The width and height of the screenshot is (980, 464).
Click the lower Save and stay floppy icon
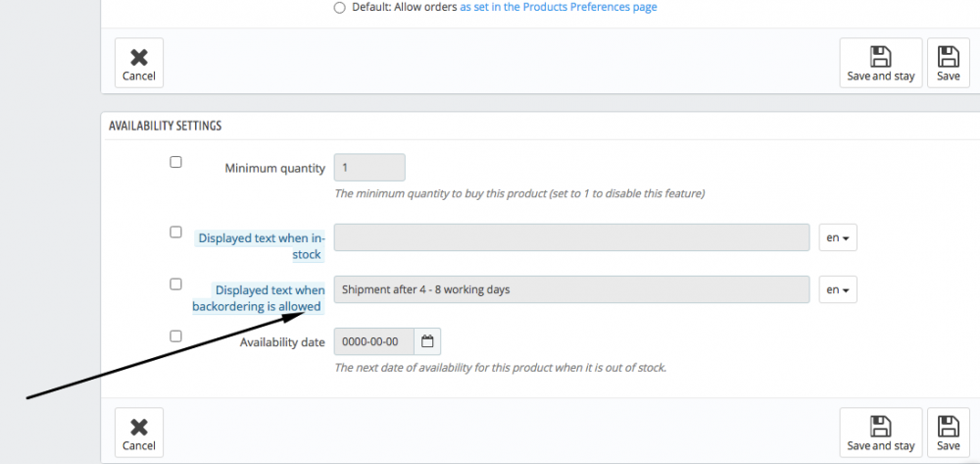(x=881, y=426)
